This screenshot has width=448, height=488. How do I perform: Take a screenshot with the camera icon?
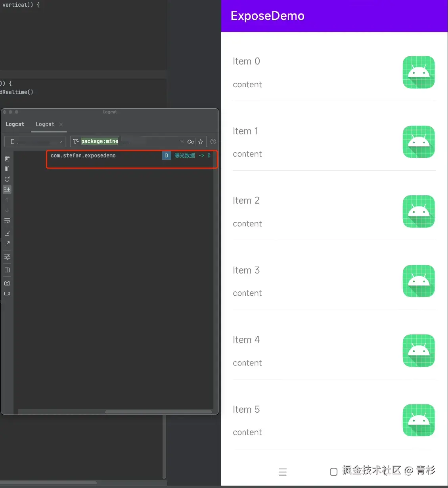[7, 283]
